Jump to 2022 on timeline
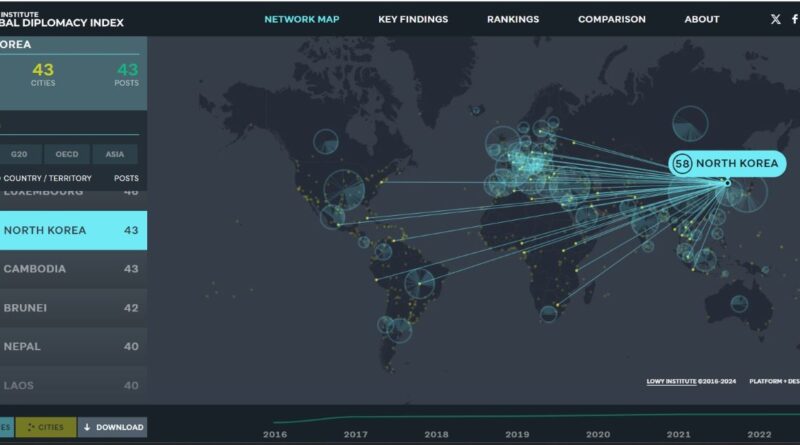Screen dimensions: 800x445 point(759,434)
